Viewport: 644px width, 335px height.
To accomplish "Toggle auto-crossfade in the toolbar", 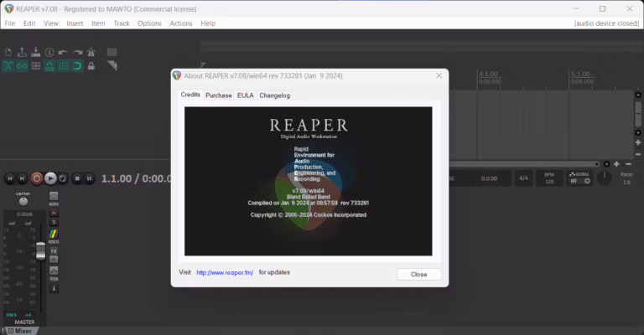I will 8,66.
